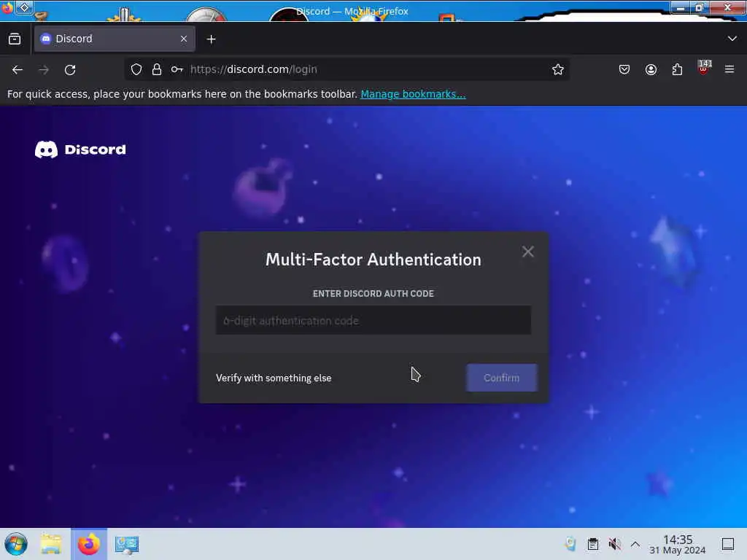Restore down the Firefox window
This screenshot has height=560, width=747.
(x=700, y=7)
